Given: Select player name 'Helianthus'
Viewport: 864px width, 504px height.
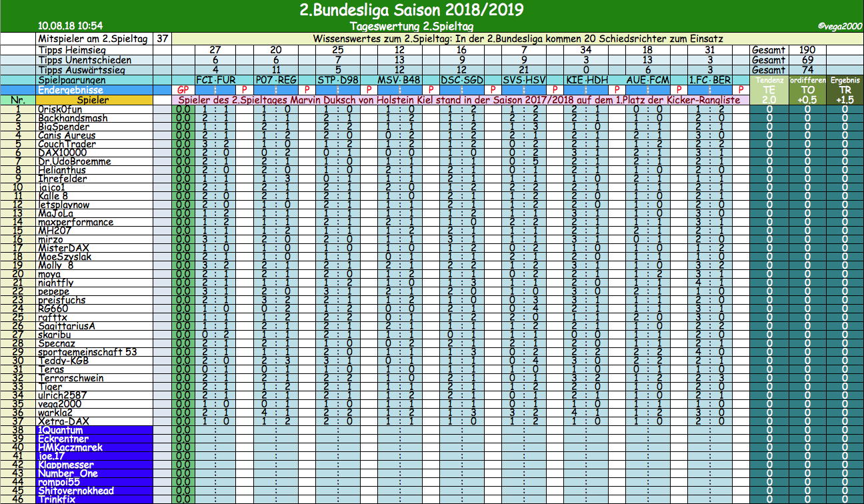Looking at the screenshot, I should pos(63,170).
